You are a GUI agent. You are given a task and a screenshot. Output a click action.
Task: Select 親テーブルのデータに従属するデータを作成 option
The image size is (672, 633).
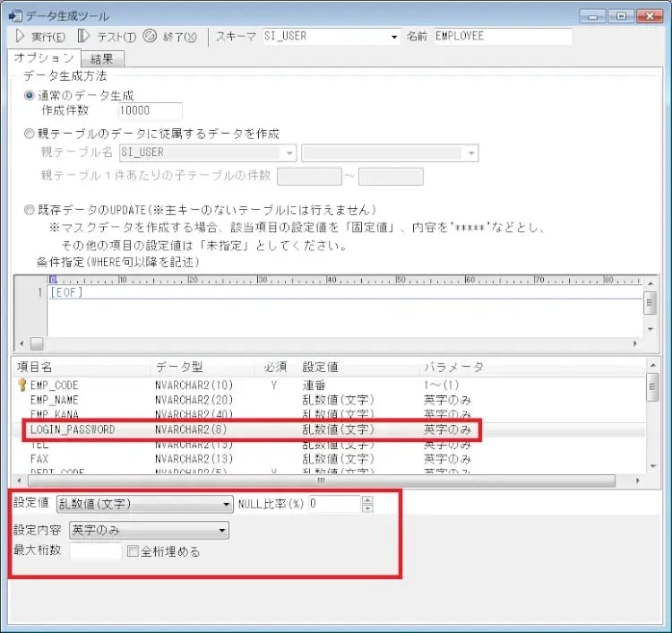31,134
